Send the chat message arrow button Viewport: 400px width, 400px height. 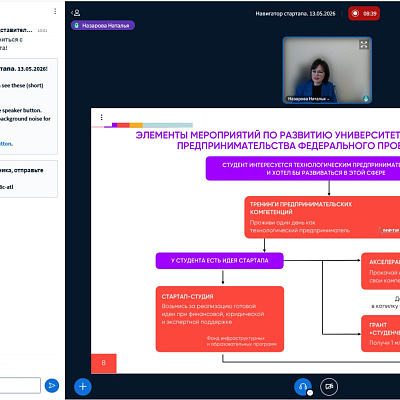point(52,386)
